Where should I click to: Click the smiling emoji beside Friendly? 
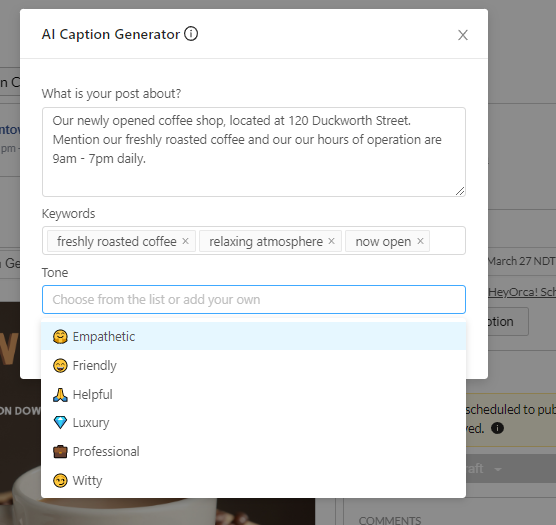(60, 365)
